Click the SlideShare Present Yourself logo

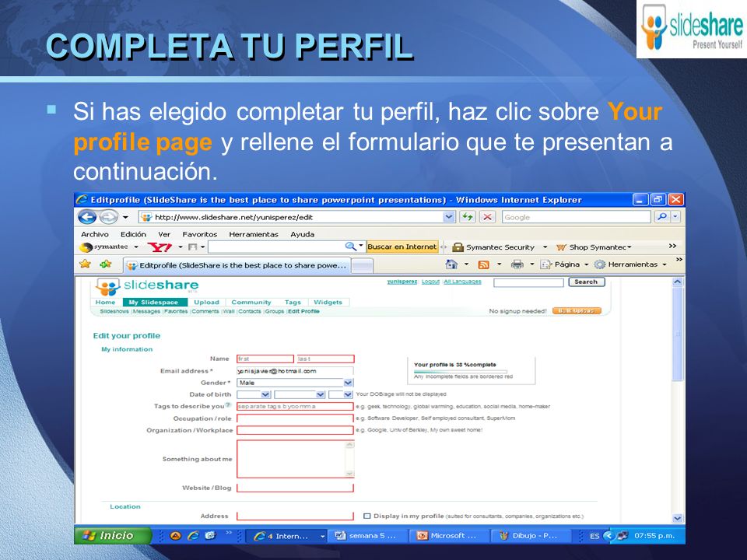tap(691, 29)
